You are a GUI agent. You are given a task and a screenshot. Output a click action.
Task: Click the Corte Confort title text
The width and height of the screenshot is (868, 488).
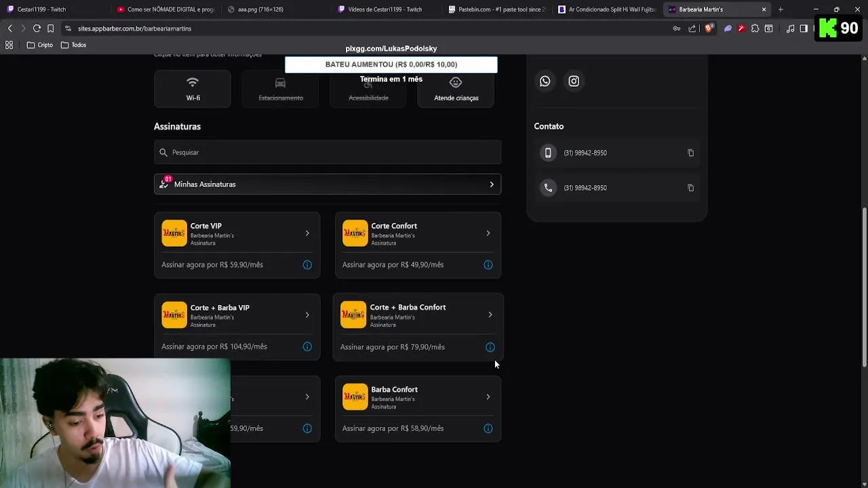[394, 226]
